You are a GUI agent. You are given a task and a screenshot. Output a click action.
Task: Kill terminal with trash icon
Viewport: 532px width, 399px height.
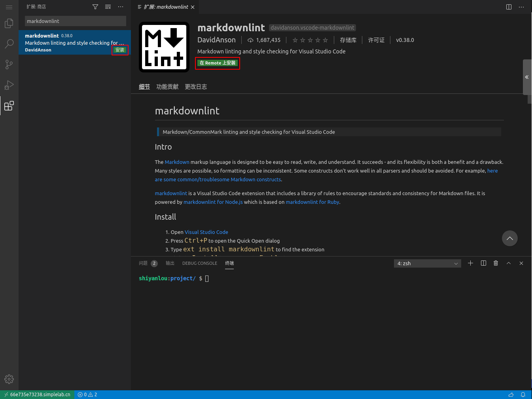point(496,263)
